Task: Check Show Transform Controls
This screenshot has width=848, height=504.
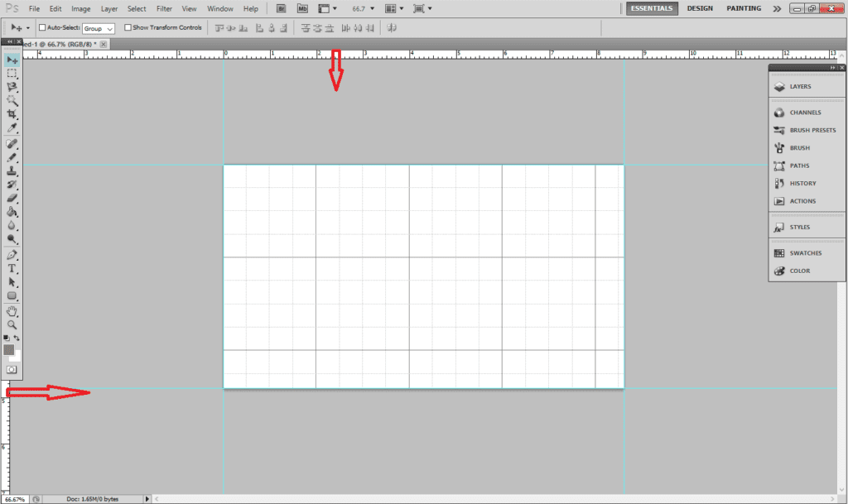Action: (x=128, y=27)
